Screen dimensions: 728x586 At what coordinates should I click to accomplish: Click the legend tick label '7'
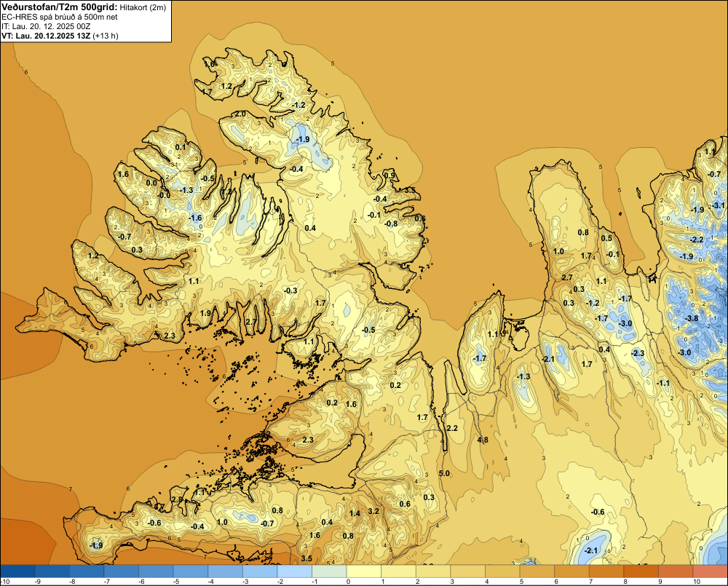click(x=591, y=582)
